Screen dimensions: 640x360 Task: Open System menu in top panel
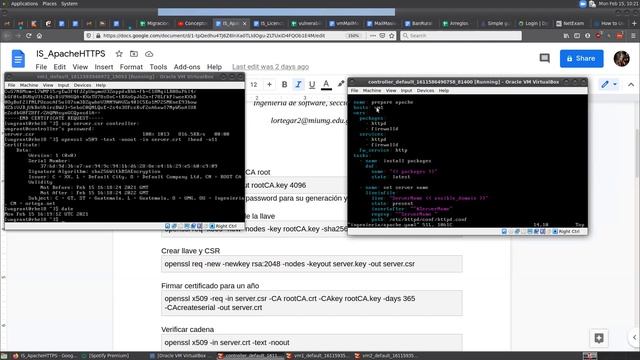(x=69, y=4)
